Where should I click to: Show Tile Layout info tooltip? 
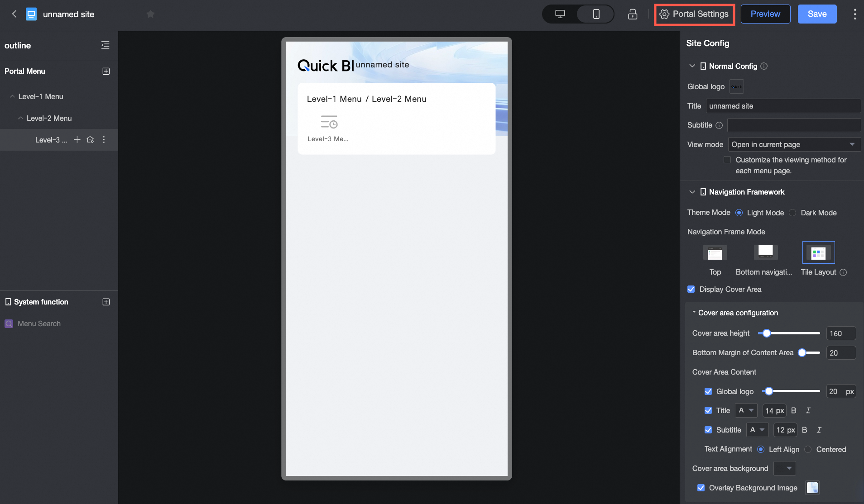tap(843, 272)
